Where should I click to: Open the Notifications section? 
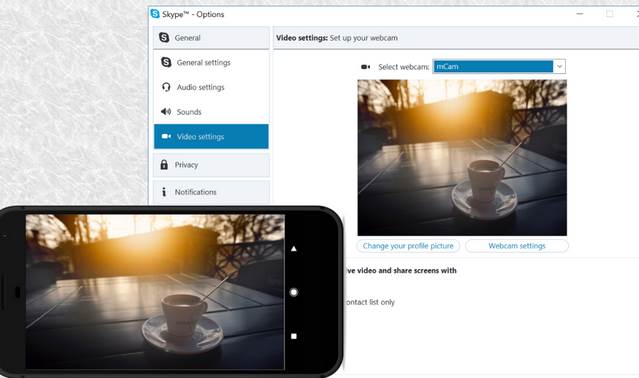tap(211, 192)
